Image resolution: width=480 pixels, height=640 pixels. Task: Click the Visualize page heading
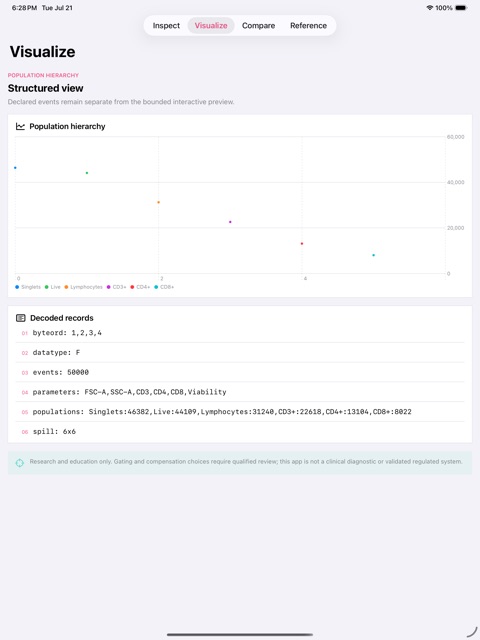click(x=42, y=52)
